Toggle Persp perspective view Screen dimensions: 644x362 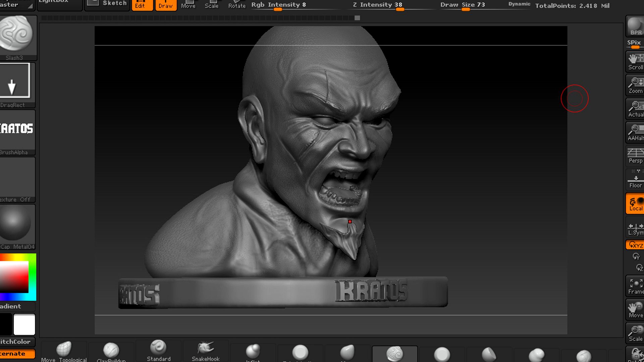[636, 156]
